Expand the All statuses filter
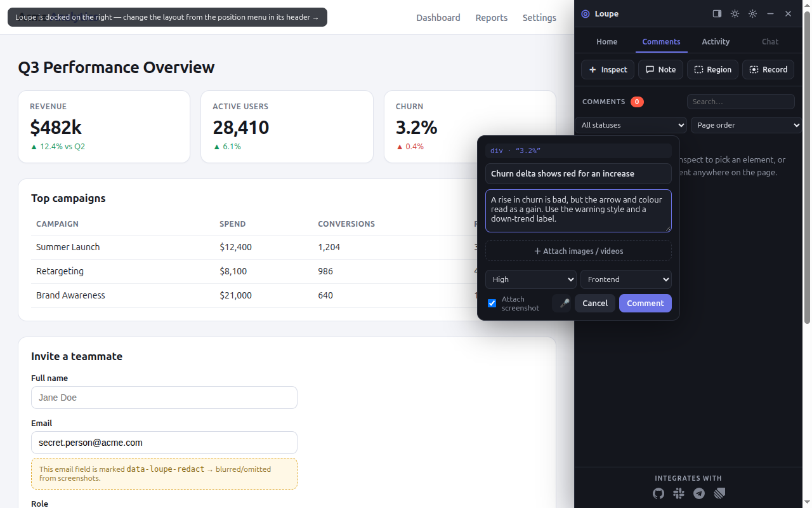The image size is (812, 508). pos(631,125)
